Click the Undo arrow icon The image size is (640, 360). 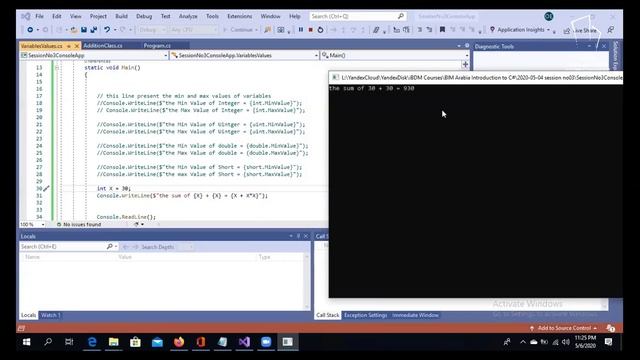107,30
